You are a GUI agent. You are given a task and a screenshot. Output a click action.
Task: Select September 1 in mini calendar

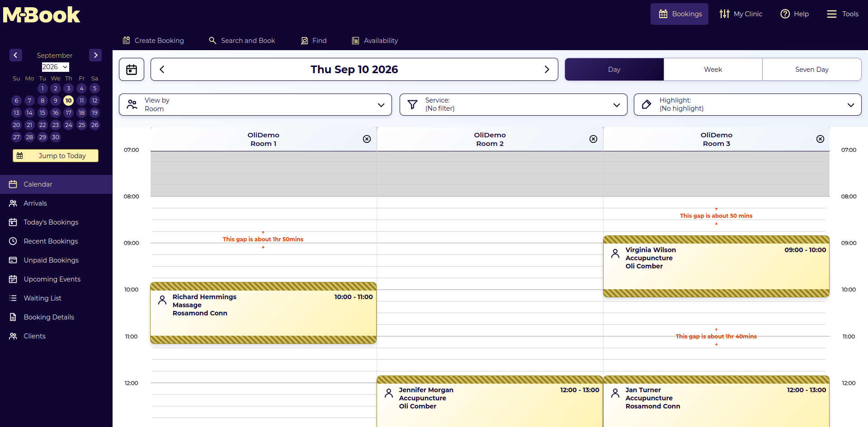coord(42,89)
